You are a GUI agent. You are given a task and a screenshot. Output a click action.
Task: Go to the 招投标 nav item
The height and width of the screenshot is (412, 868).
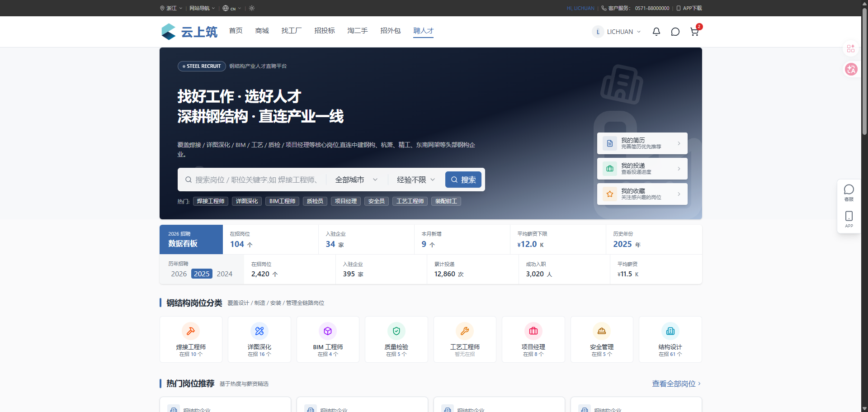[325, 31]
